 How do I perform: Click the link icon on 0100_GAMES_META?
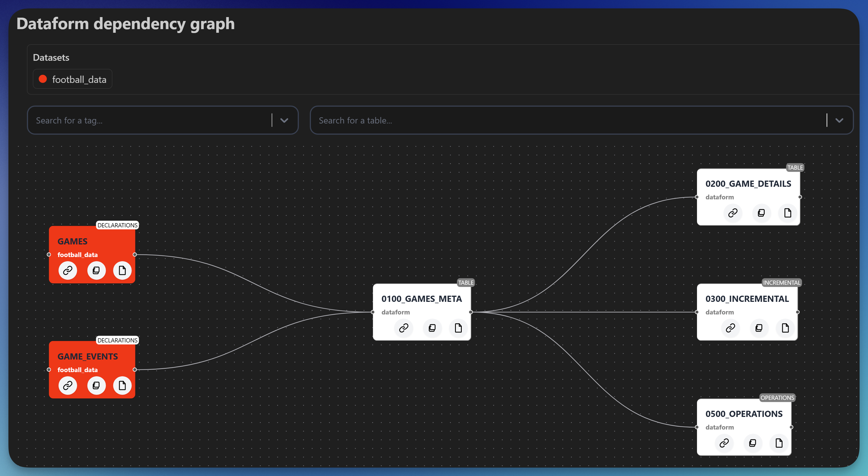[x=403, y=328]
